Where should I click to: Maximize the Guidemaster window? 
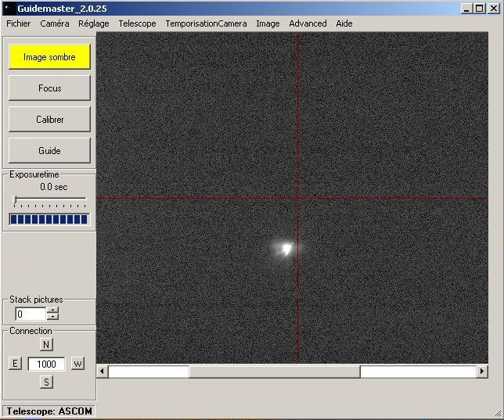[x=479, y=9]
